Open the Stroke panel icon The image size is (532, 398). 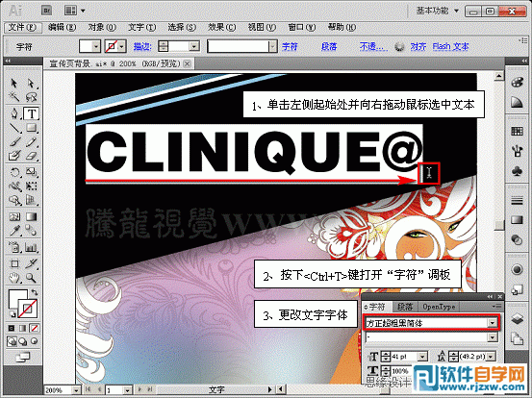coord(517,201)
